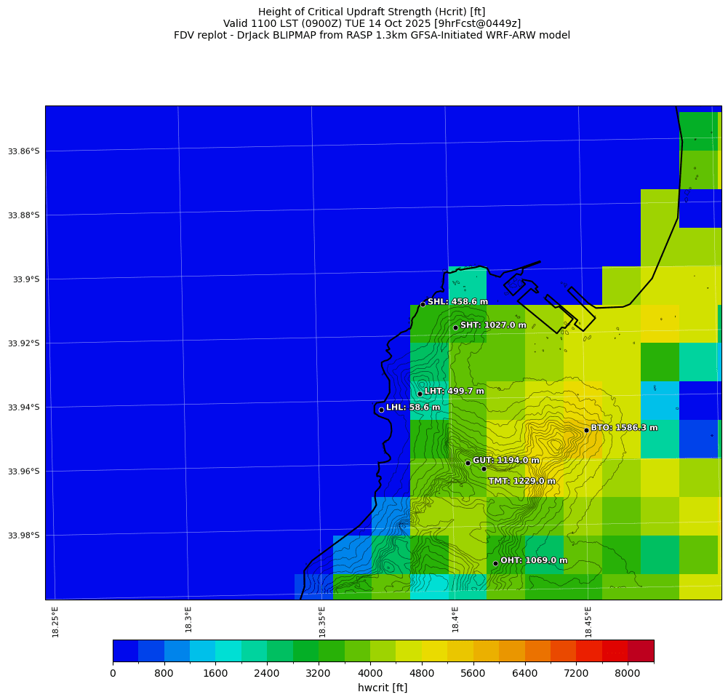728x700 pixels.
Task: Pick the TMT station marker dot
Action: 484,469
